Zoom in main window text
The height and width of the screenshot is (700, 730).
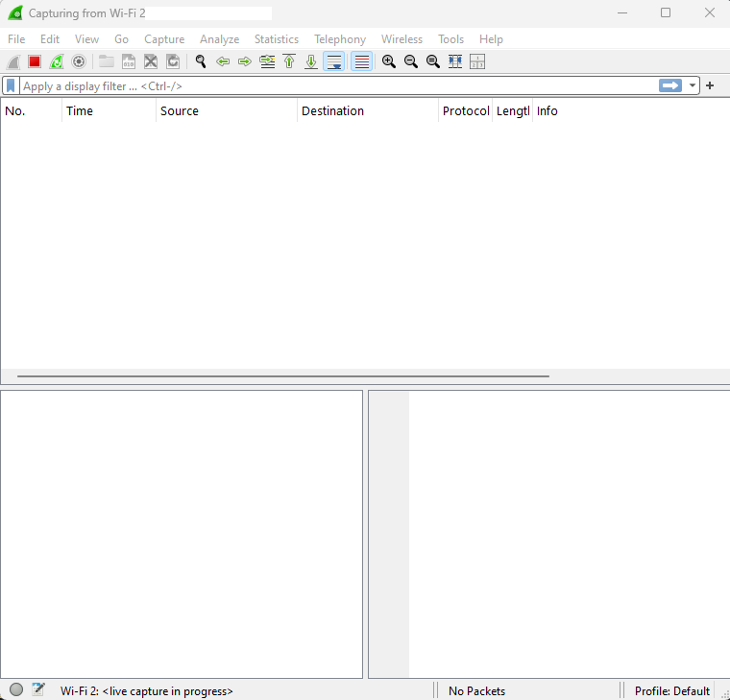(x=389, y=61)
